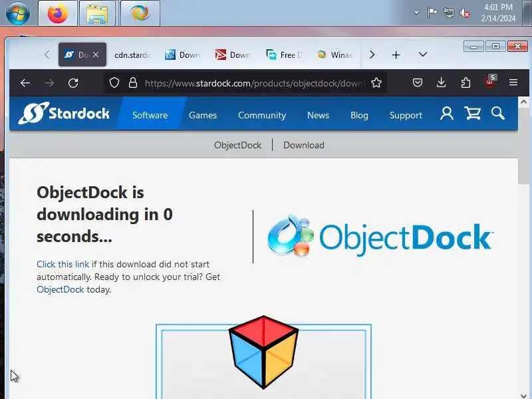Open the Support menu item
This screenshot has height=399, width=532.
(x=406, y=115)
